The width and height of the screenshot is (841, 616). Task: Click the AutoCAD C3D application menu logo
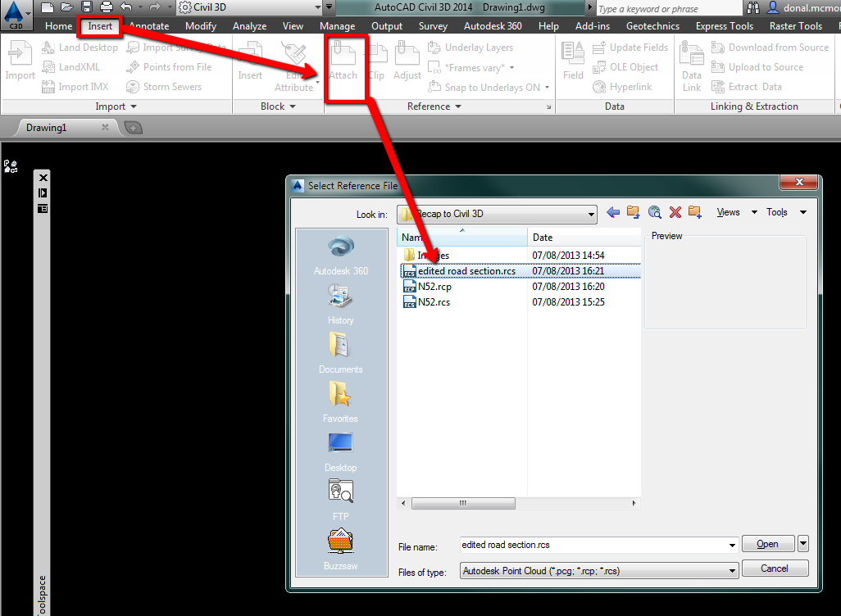(x=15, y=15)
